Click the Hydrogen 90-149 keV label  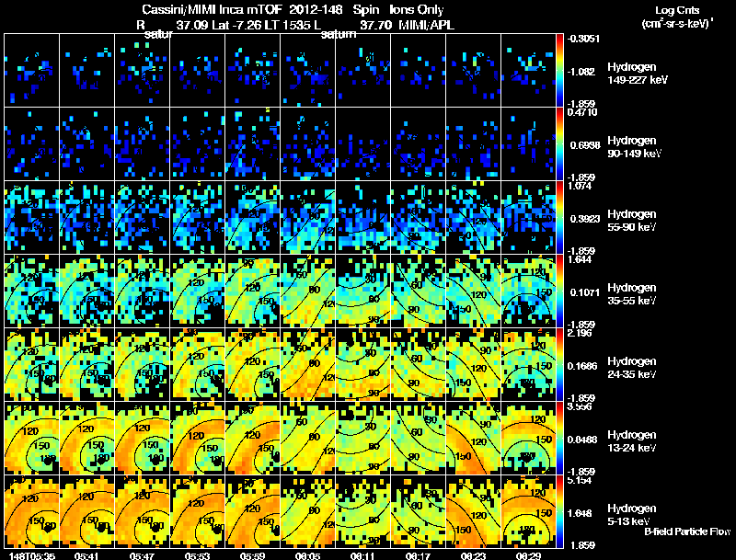tap(634, 147)
